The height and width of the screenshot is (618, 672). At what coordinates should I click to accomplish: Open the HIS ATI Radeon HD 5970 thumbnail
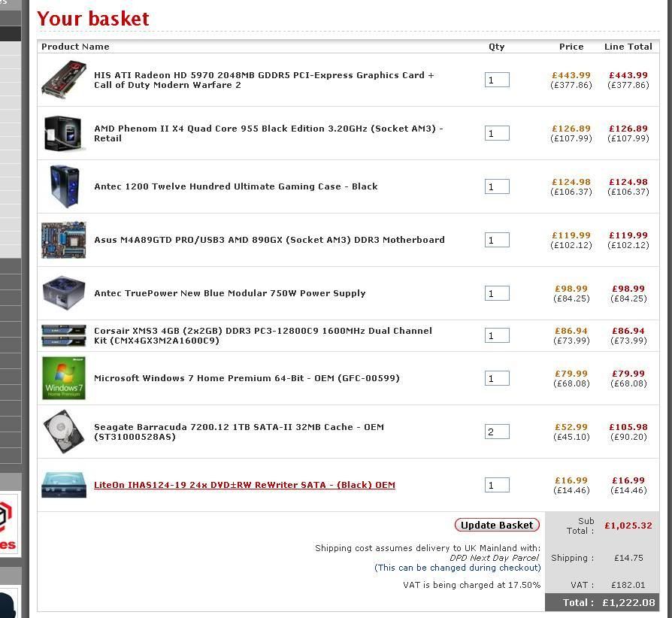click(64, 80)
